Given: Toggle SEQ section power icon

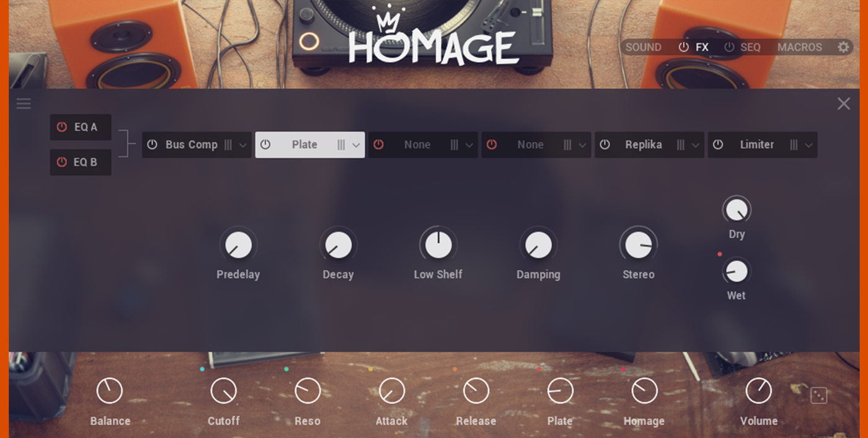Looking at the screenshot, I should 729,47.
